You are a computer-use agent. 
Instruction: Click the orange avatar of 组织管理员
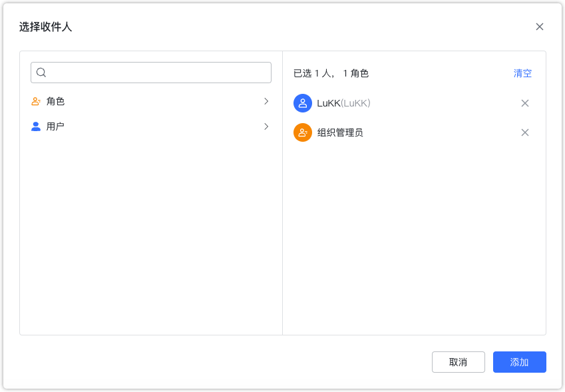tap(303, 132)
